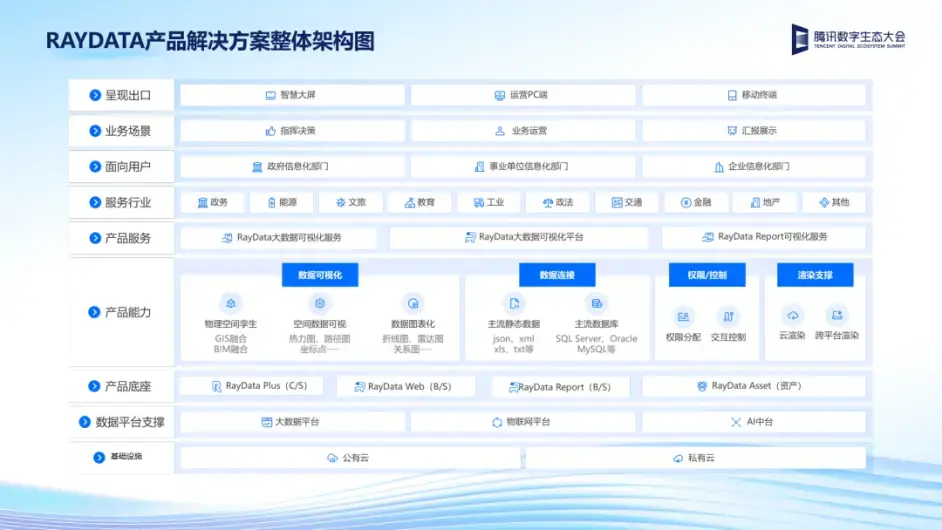The width and height of the screenshot is (942, 530).
Task: Click the arrow bullet beside 产品能力
Action: (94, 312)
